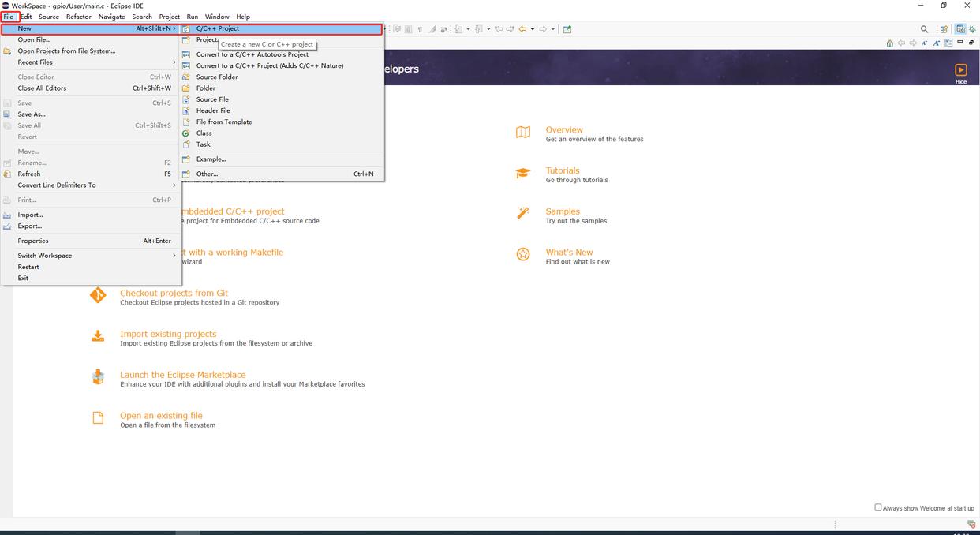Click the Reduce font size icon

[925, 43]
